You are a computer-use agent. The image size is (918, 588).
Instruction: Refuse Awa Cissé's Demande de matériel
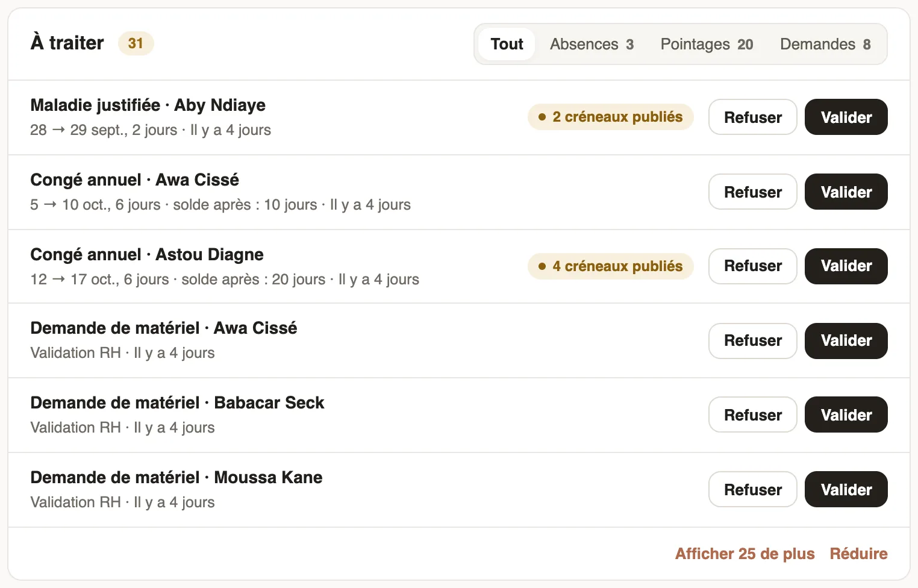[753, 341]
